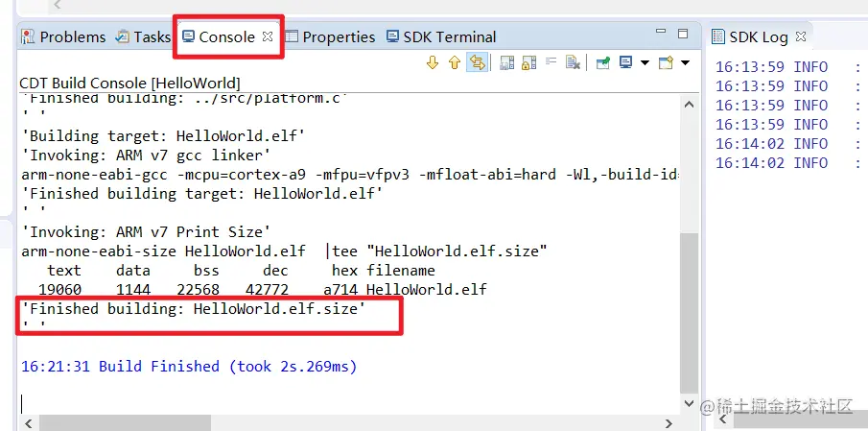Click the Open Console icon

point(666,62)
